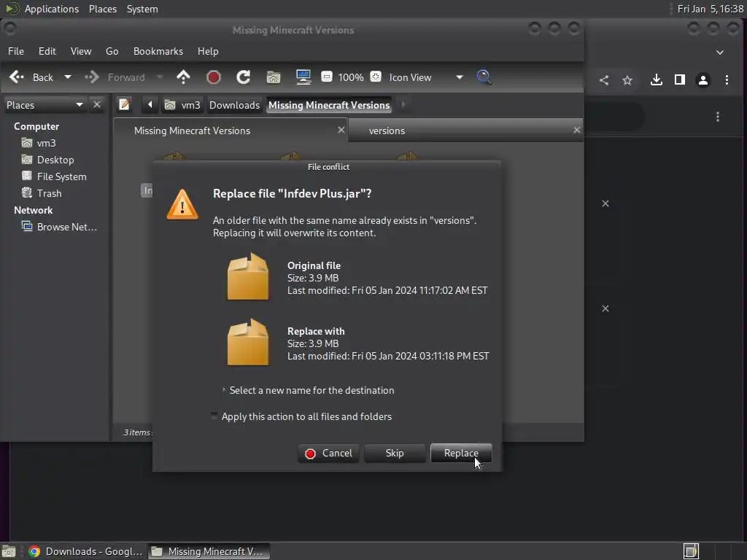Open the Edit menu

coord(47,51)
